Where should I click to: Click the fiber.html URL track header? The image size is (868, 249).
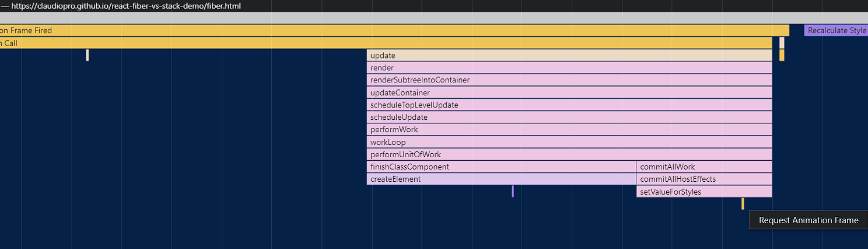[124, 6]
